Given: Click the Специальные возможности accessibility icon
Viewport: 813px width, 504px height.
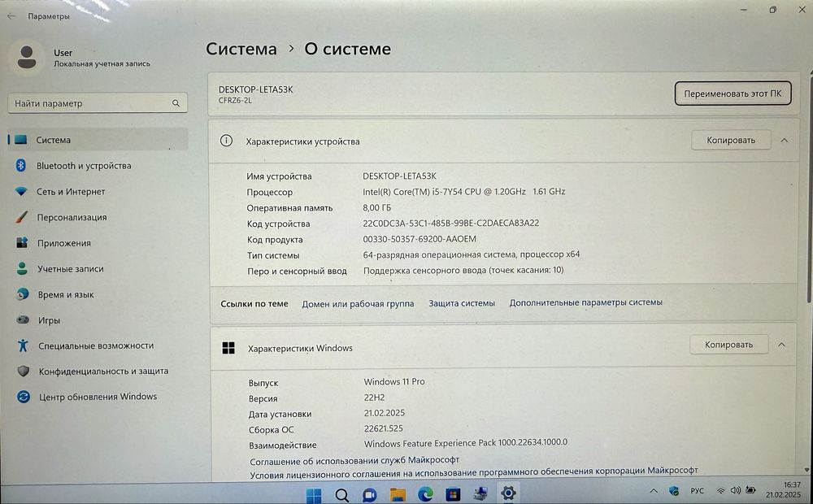Looking at the screenshot, I should coord(23,345).
